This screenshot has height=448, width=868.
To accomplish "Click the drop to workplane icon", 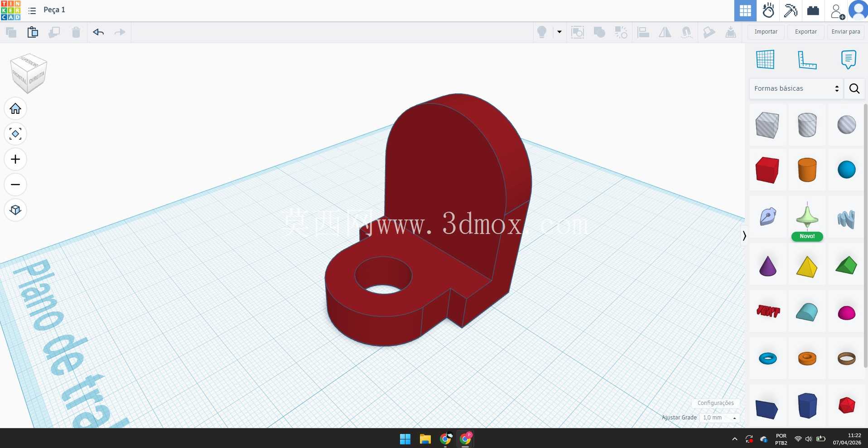I will coord(731,32).
